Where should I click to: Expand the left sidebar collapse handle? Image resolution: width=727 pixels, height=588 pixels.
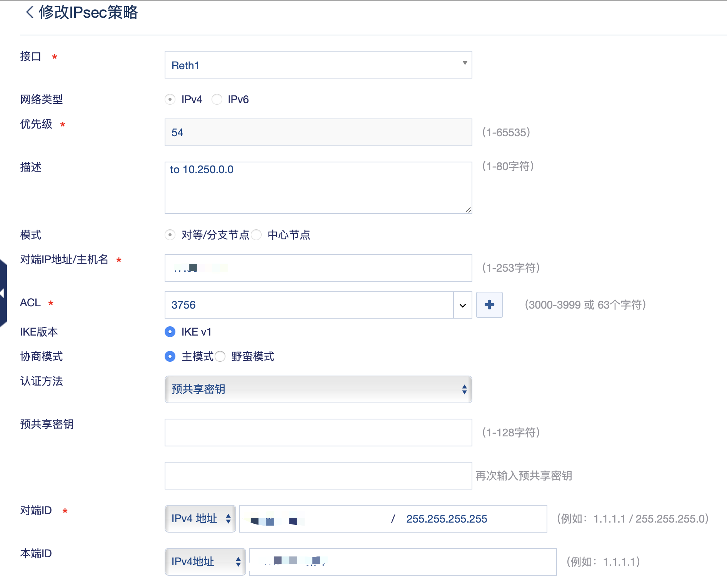(x=2, y=293)
